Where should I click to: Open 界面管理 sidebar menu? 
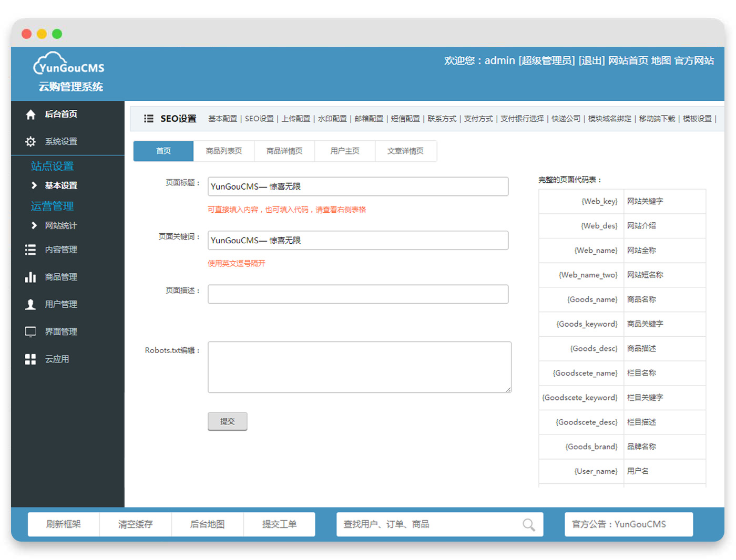tap(60, 331)
